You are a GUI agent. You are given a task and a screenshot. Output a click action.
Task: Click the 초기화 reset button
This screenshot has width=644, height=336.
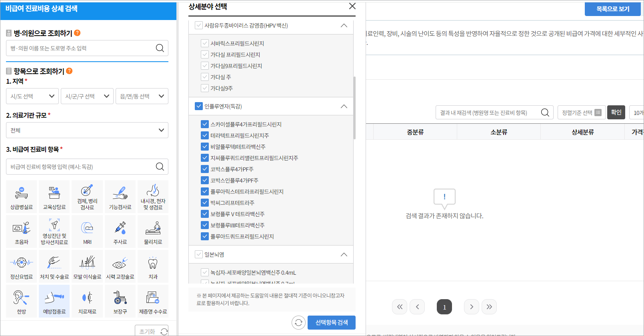152,331
